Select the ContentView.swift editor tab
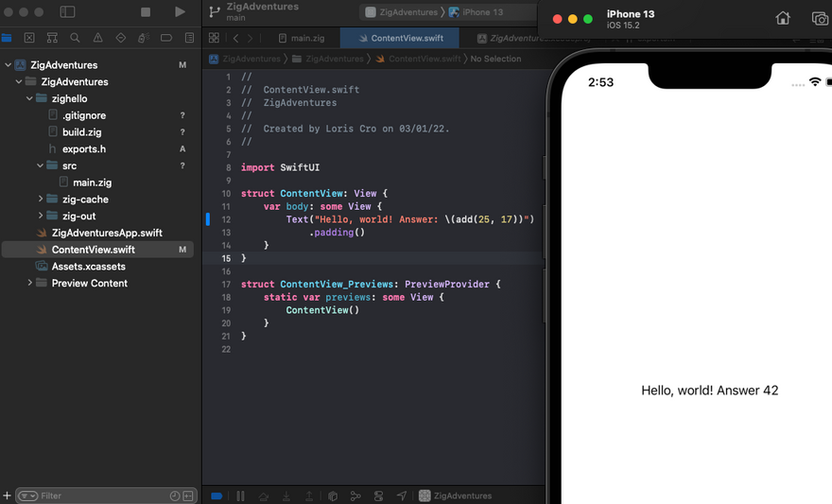The height and width of the screenshot is (504, 832). point(399,38)
